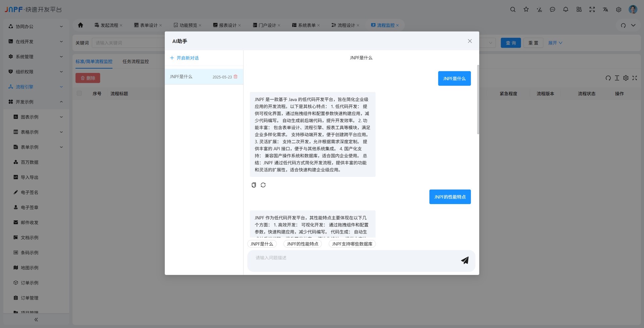This screenshot has width=644, height=328.
Task: Open the search icon in header
Action: (513, 9)
